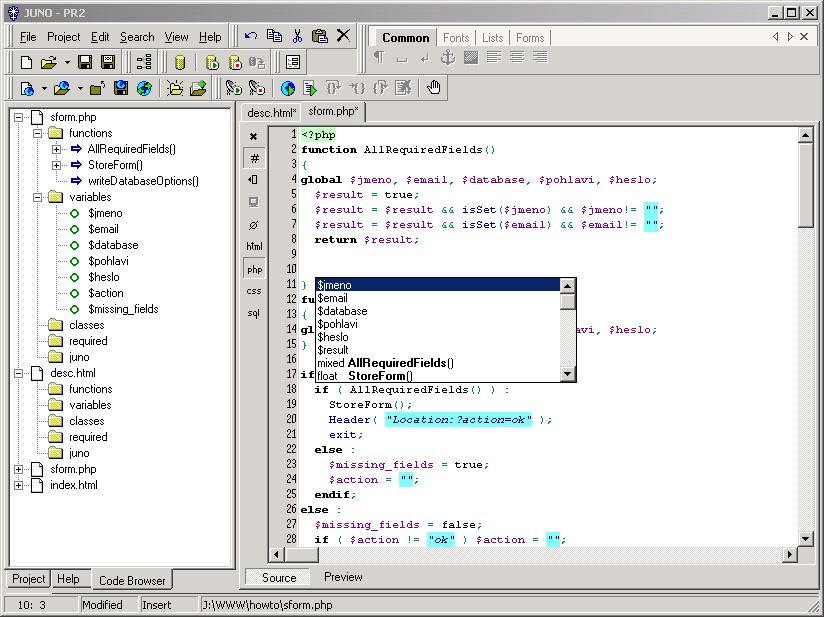This screenshot has width=824, height=617.
Task: Select the hand tool icon
Action: 434,88
